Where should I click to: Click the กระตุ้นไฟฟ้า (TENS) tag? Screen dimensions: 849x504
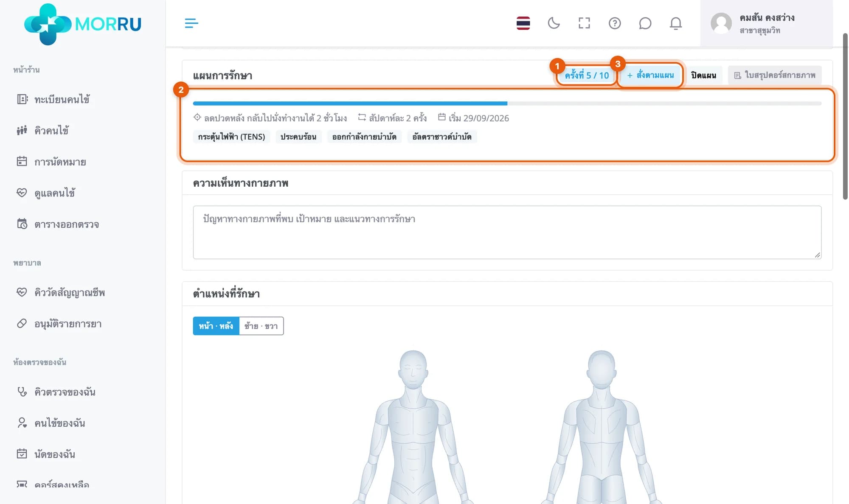click(x=231, y=137)
